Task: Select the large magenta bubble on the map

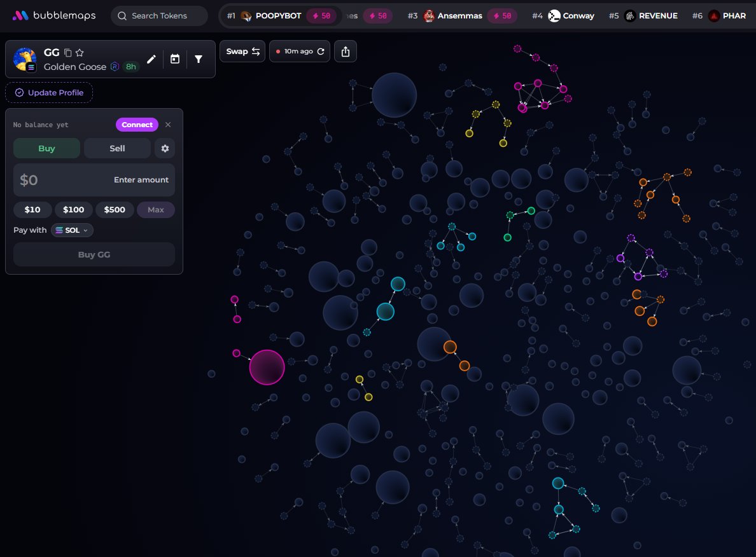Action: click(x=267, y=367)
